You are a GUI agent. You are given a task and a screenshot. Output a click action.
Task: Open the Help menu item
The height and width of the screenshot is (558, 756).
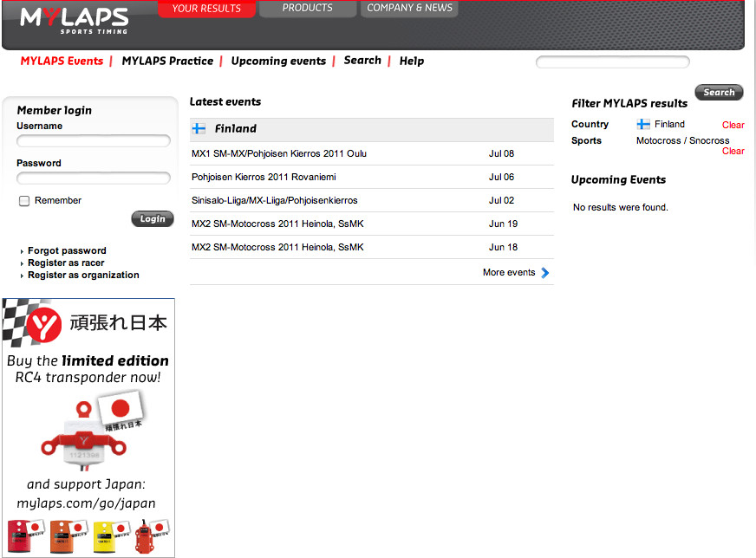pyautogui.click(x=412, y=62)
